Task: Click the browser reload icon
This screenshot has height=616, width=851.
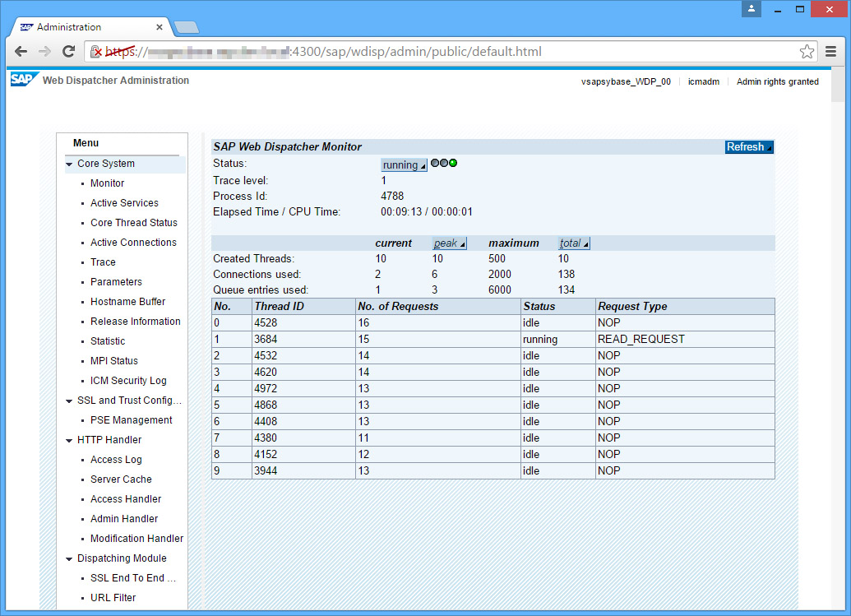Action: coord(68,51)
